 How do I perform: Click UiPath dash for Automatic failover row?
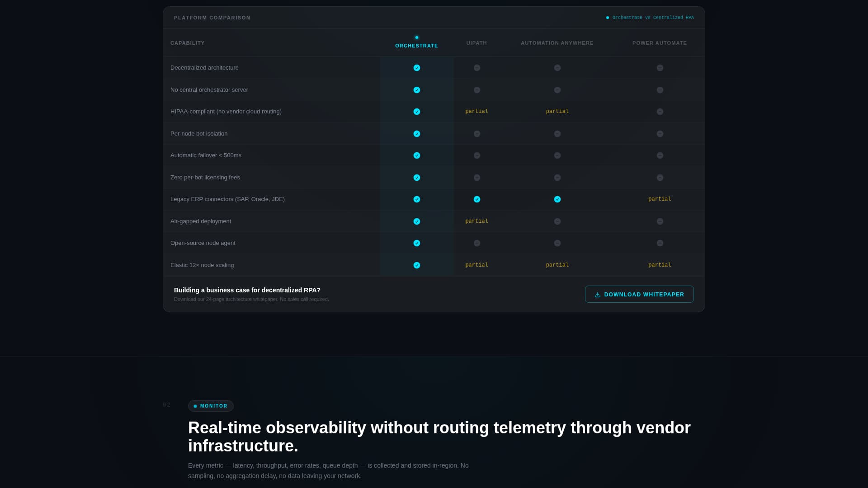click(x=477, y=155)
